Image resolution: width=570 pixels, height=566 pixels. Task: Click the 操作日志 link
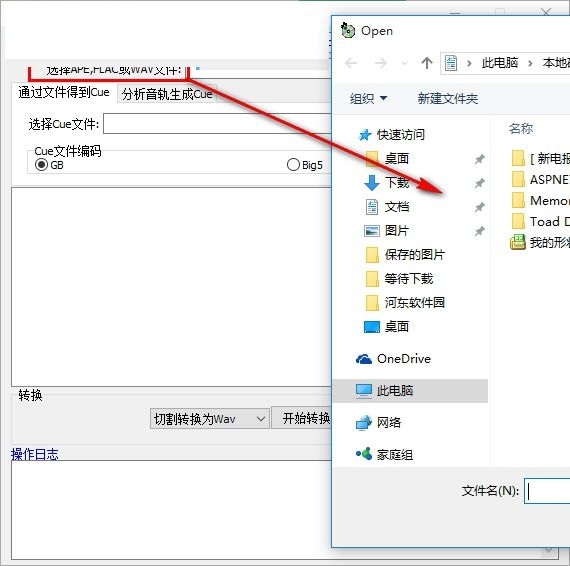click(35, 454)
